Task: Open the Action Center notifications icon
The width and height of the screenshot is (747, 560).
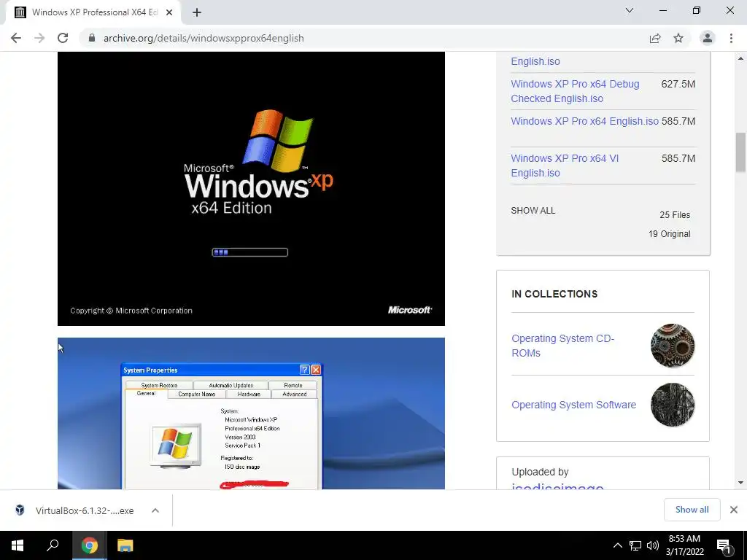Action: [724, 545]
